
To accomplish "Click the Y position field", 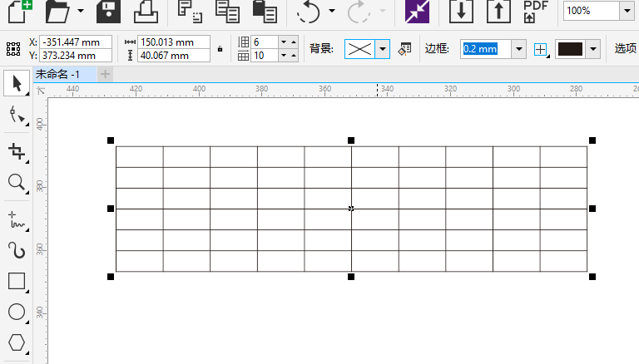I will pos(76,56).
